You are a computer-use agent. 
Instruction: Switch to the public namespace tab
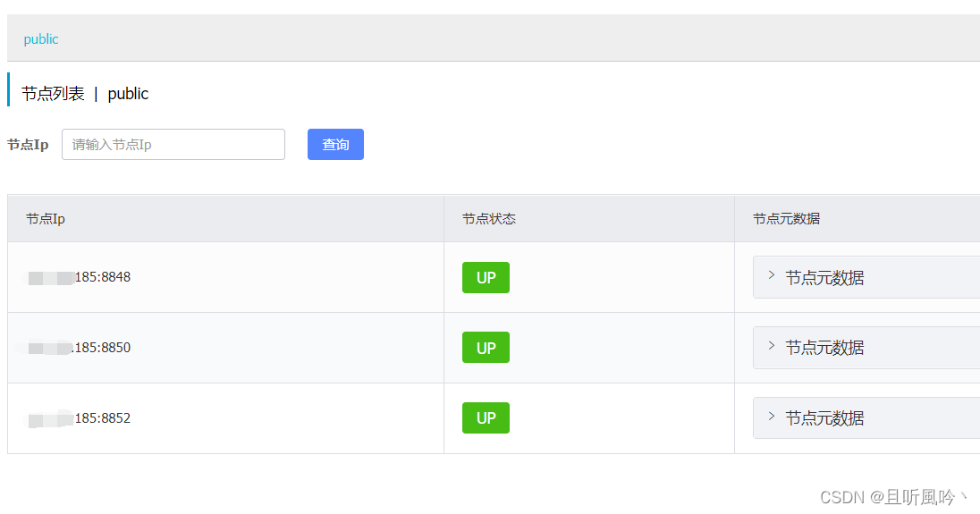(41, 39)
